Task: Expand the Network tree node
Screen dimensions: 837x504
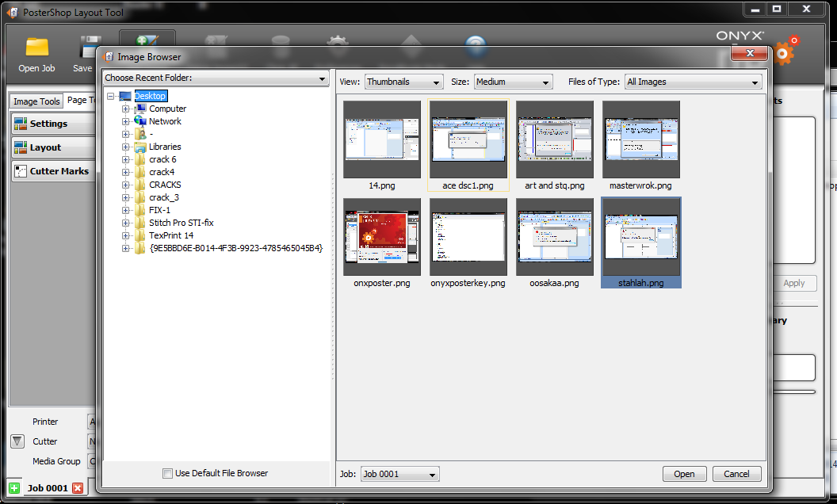Action: click(x=125, y=122)
